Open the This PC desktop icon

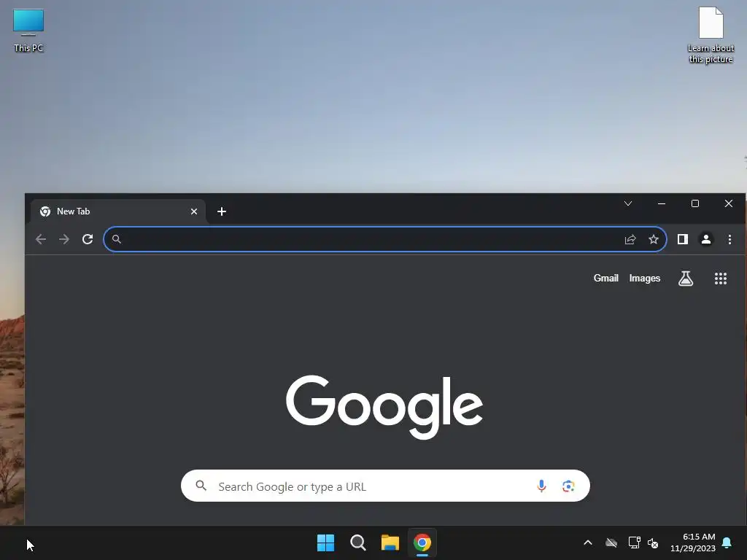coord(28,31)
